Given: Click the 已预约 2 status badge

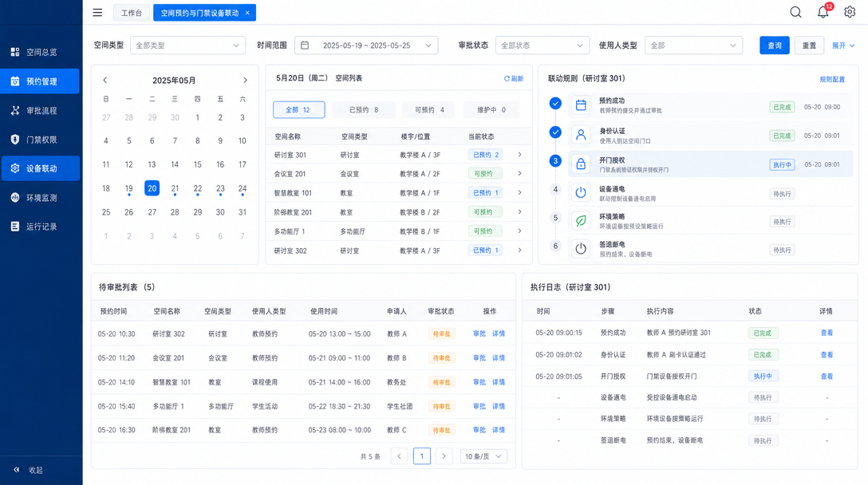Looking at the screenshot, I should (x=486, y=155).
